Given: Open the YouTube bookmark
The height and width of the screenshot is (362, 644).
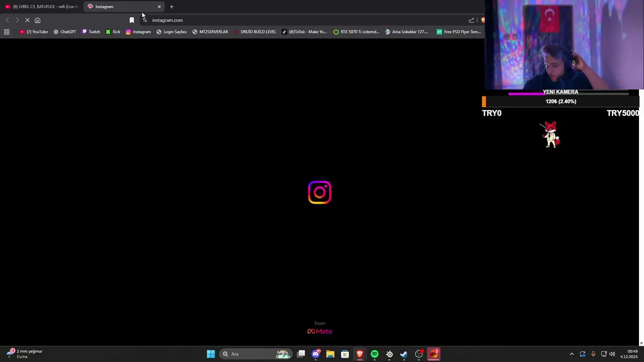Looking at the screenshot, I should (34, 32).
